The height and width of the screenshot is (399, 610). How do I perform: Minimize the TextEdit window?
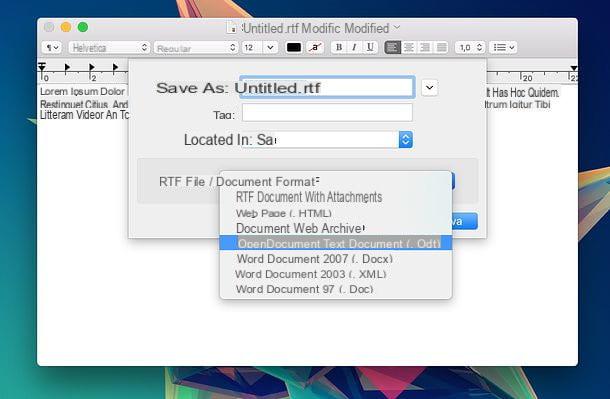click(x=66, y=27)
